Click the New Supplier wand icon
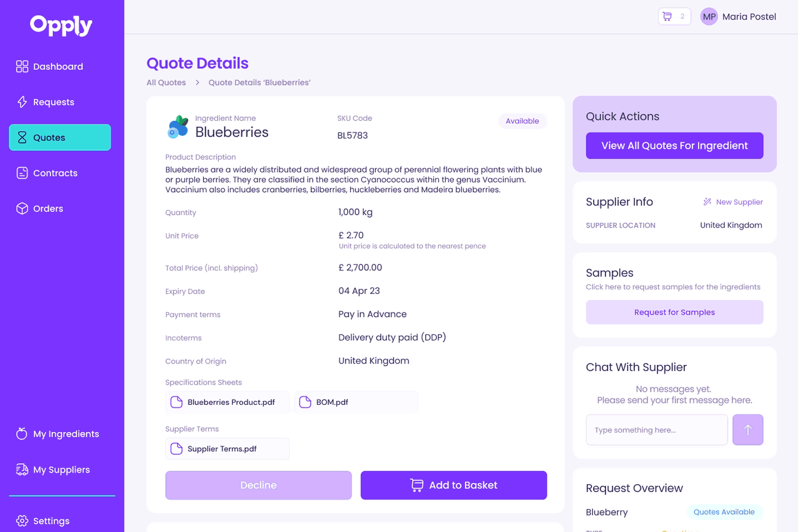798x532 pixels. pyautogui.click(x=707, y=202)
